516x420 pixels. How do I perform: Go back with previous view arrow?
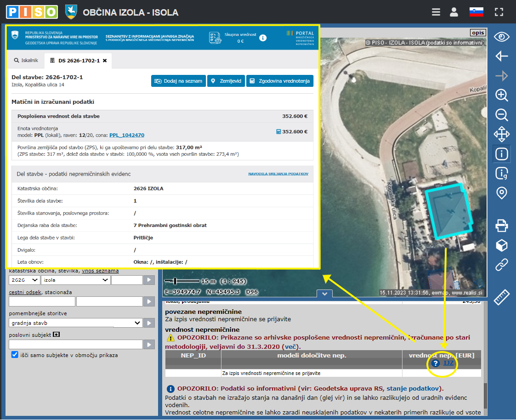click(x=501, y=57)
